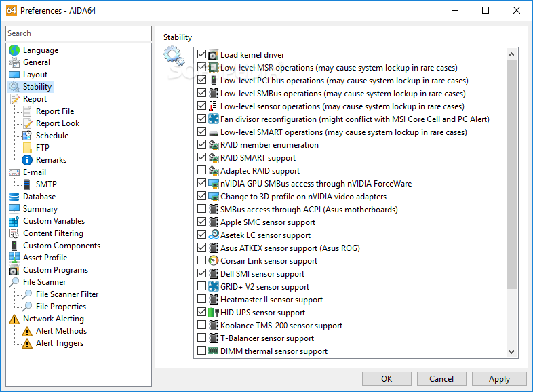
Task: Click the FTP folder icon
Action: coord(27,148)
